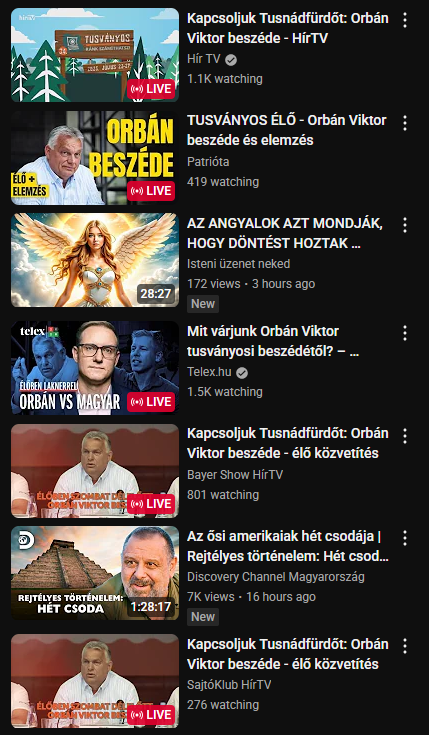
Task: Open options menu for SajtóKlub HírTV video
Action: point(405,646)
